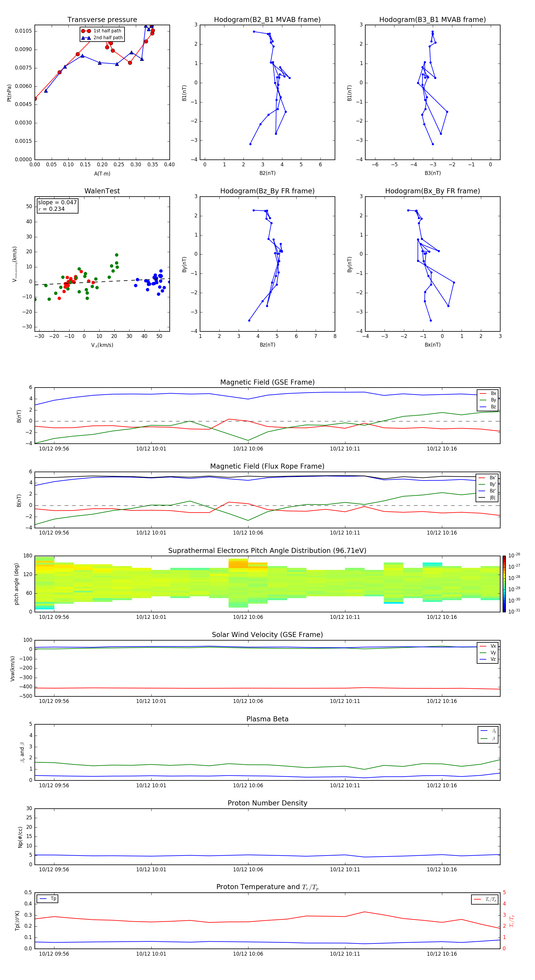Click '10/12 10:16' tick under Plasma Beta plot

click(x=442, y=785)
